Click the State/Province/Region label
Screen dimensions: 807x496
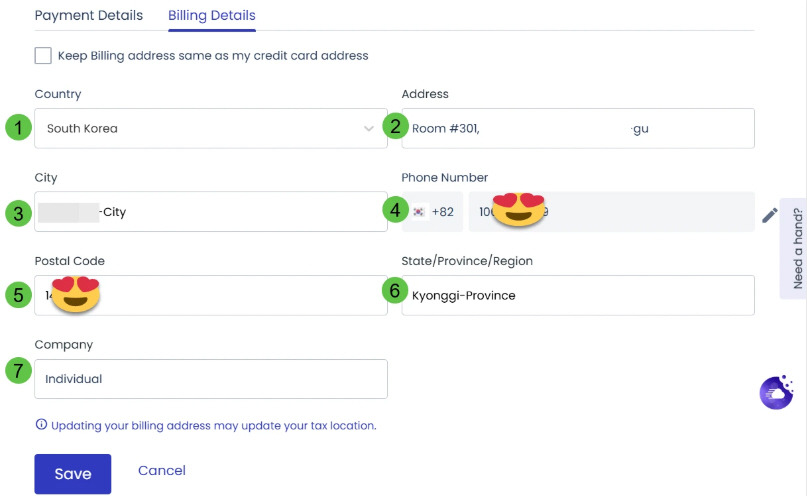tap(467, 261)
